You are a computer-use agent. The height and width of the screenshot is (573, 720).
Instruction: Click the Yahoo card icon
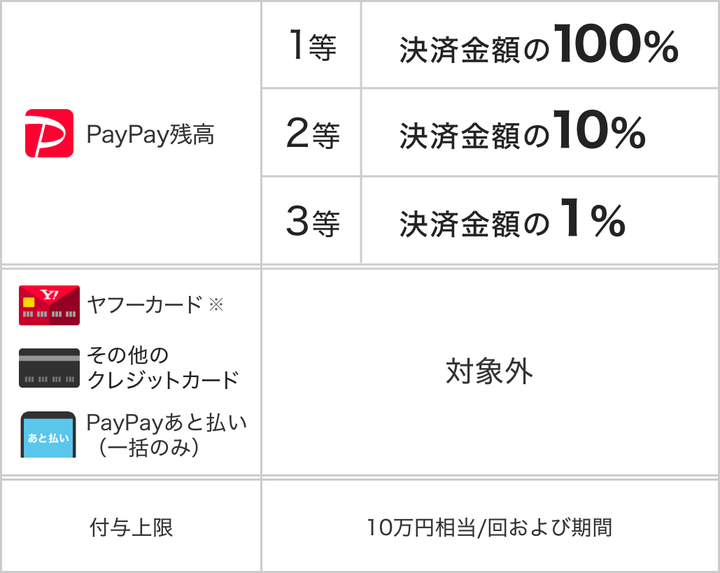49,305
